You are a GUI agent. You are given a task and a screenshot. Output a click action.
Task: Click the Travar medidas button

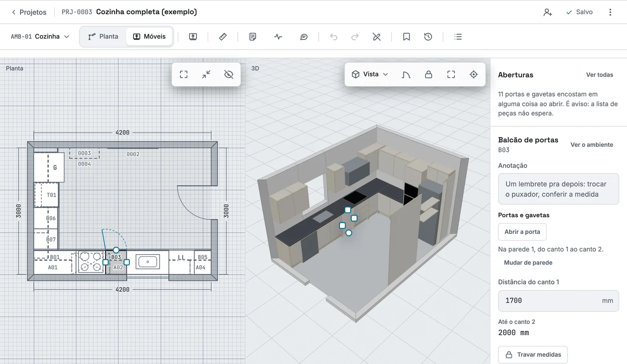click(533, 355)
